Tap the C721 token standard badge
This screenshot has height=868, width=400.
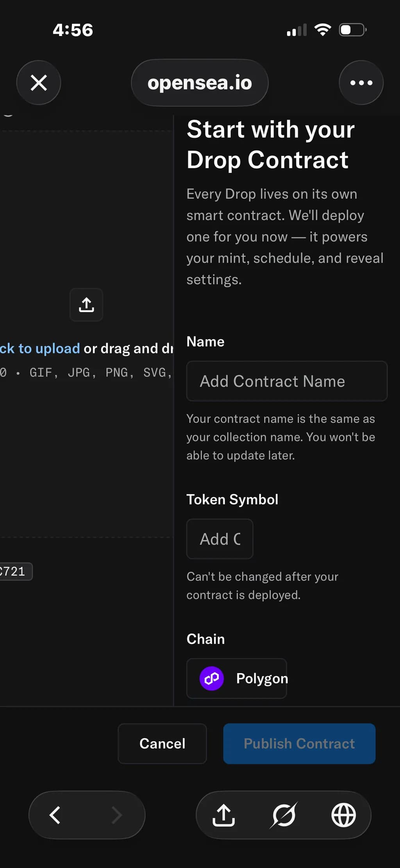tap(16, 572)
